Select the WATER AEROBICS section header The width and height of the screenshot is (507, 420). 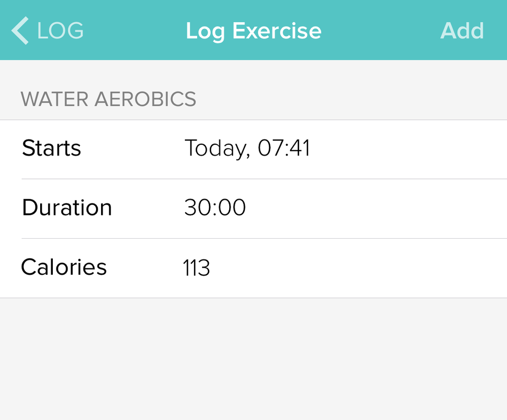click(x=108, y=99)
